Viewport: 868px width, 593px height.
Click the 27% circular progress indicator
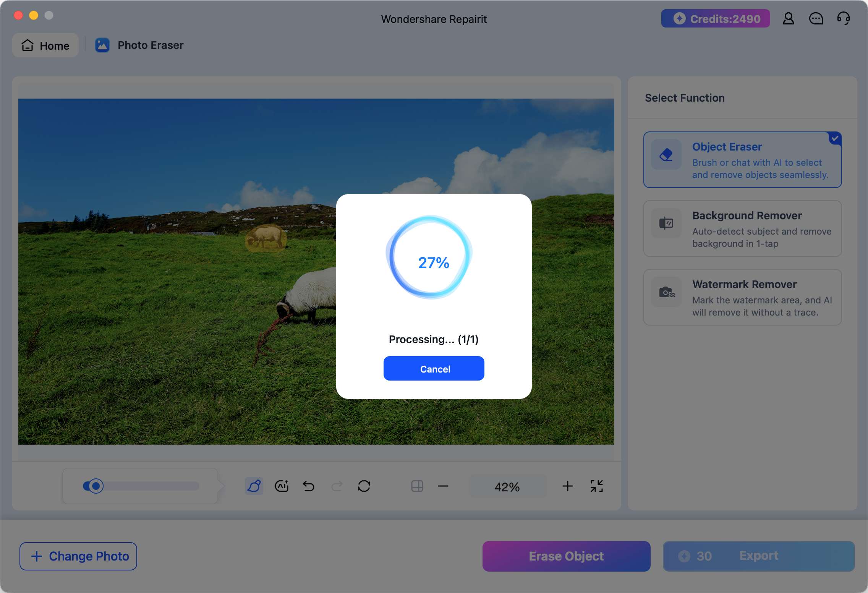(429, 257)
